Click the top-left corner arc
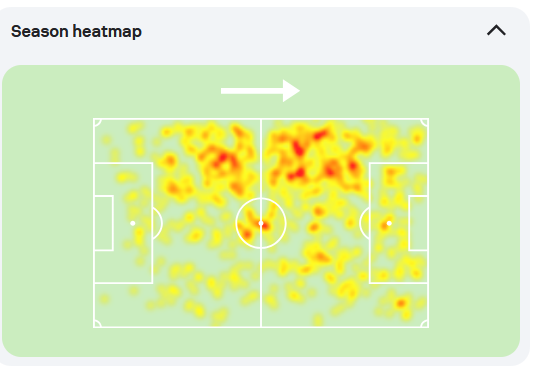Viewport: 534px width, 376px height. [97, 122]
